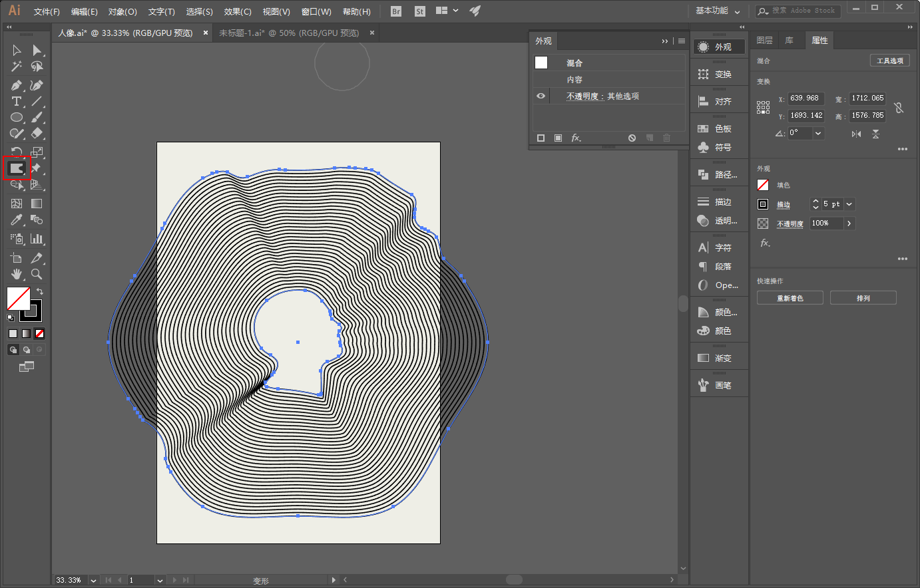
Task: Expand the opacity slider arrow
Action: 849,223
